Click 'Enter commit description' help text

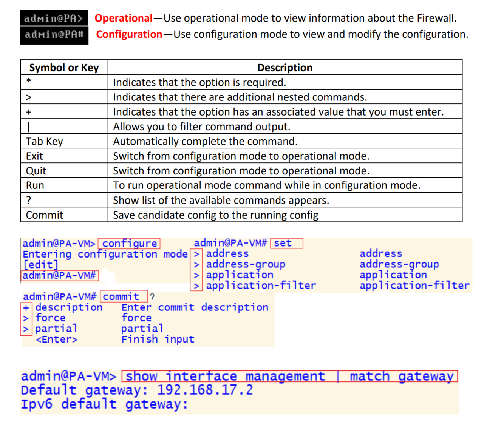[x=195, y=307]
